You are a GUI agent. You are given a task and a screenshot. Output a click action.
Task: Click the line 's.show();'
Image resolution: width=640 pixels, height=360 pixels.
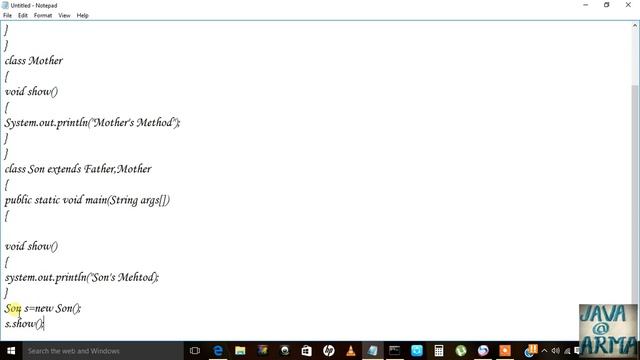click(x=24, y=324)
